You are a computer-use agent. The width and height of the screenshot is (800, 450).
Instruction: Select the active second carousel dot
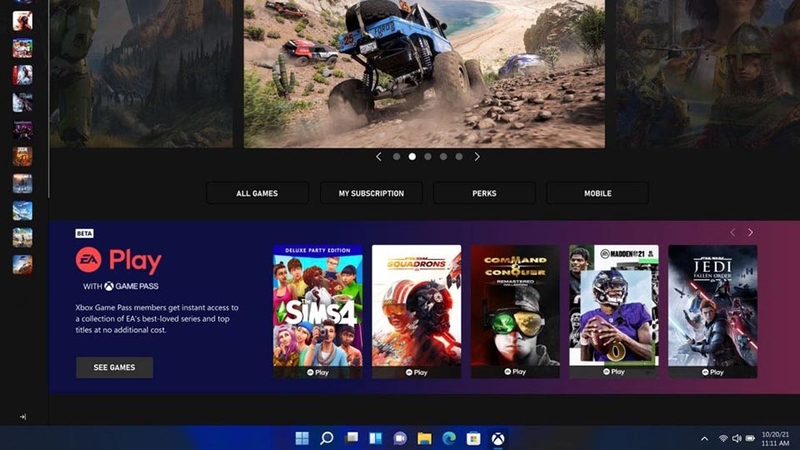coord(412,157)
